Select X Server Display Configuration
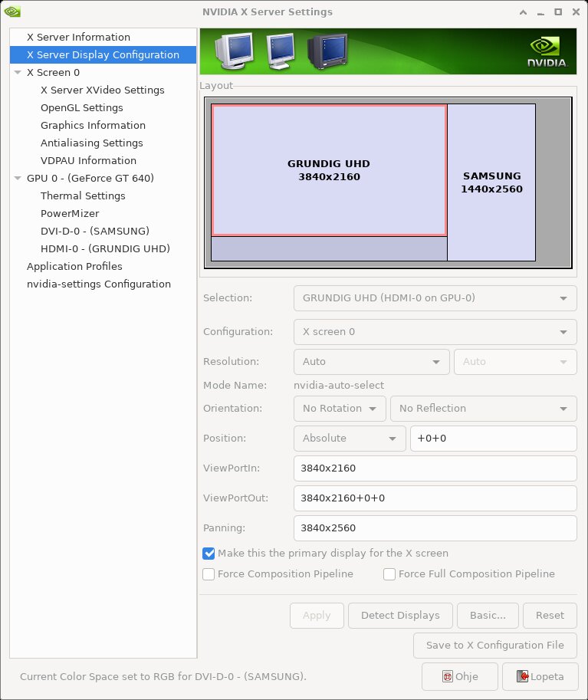Viewport: 588px width, 700px height. pyautogui.click(x=103, y=55)
